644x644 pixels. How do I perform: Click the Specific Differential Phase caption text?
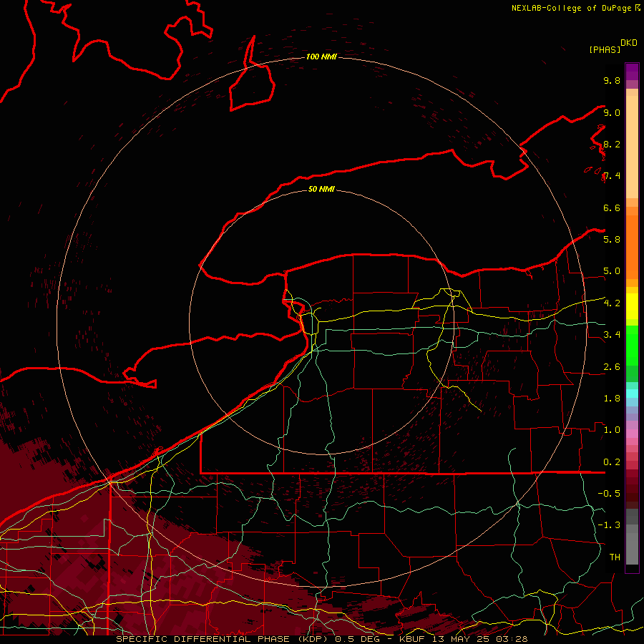point(321,639)
